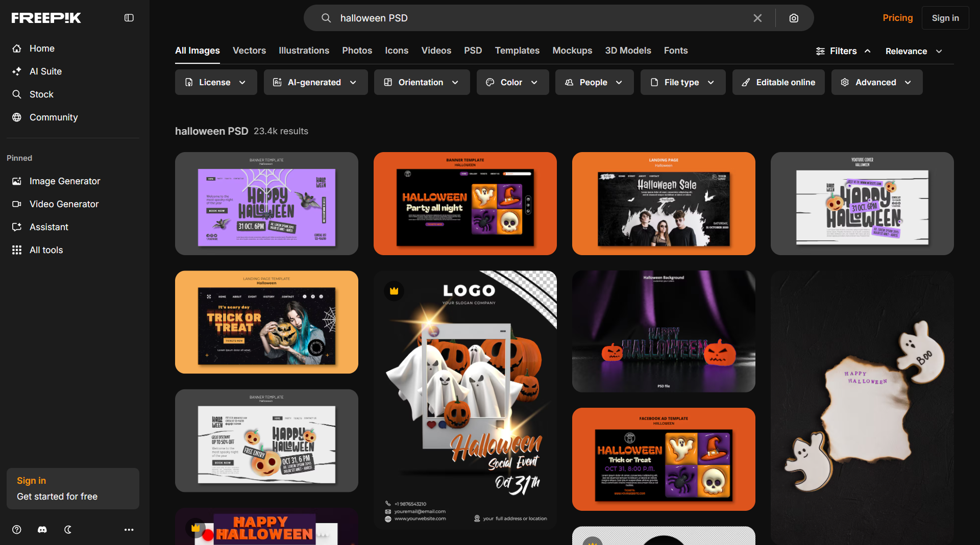Switch to the Mockups tab

tap(572, 51)
